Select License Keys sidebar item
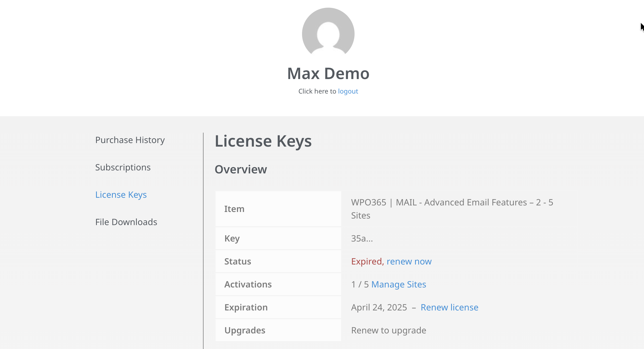The height and width of the screenshot is (349, 644). [121, 195]
